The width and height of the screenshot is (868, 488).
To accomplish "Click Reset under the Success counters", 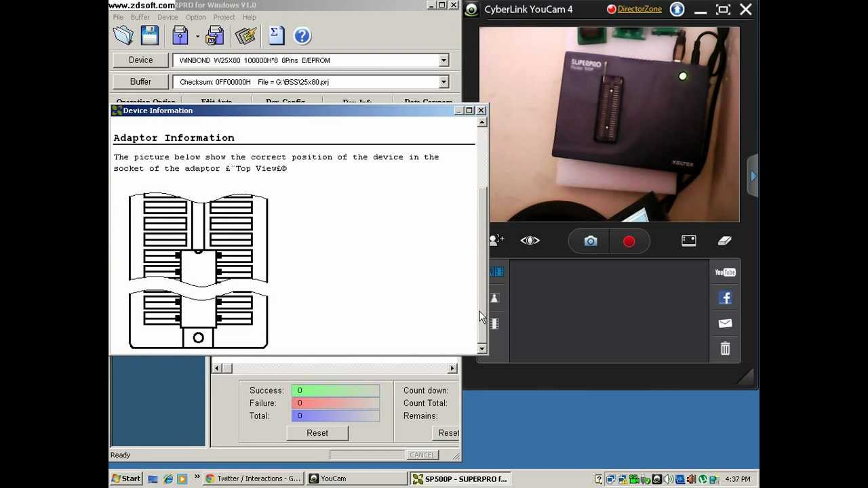I will point(317,433).
